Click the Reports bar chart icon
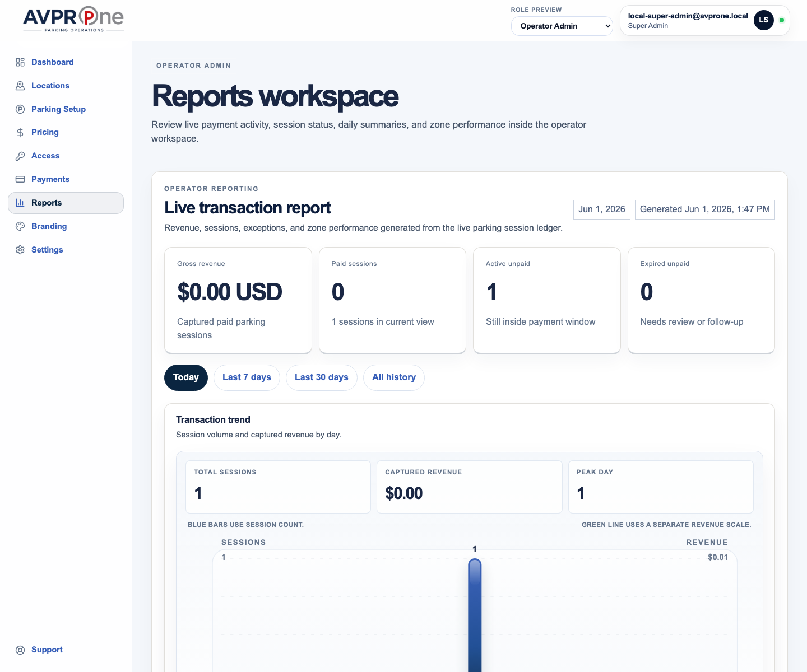 [20, 203]
